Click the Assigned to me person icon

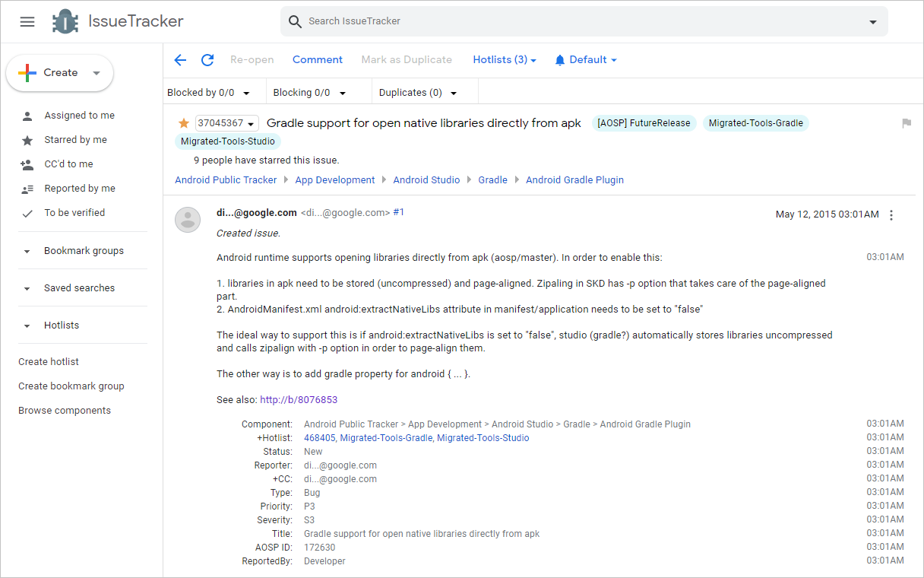[x=27, y=116]
